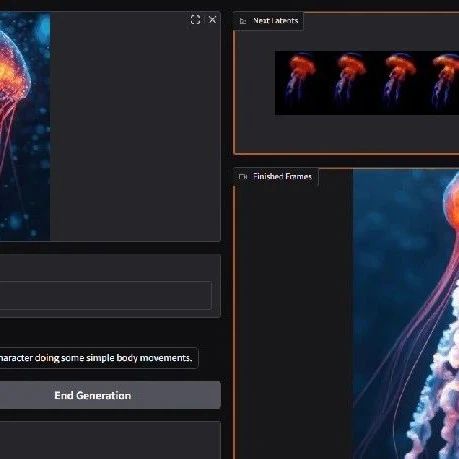Focus the empty prompt text box
The image size is (459, 459).
tap(105, 295)
